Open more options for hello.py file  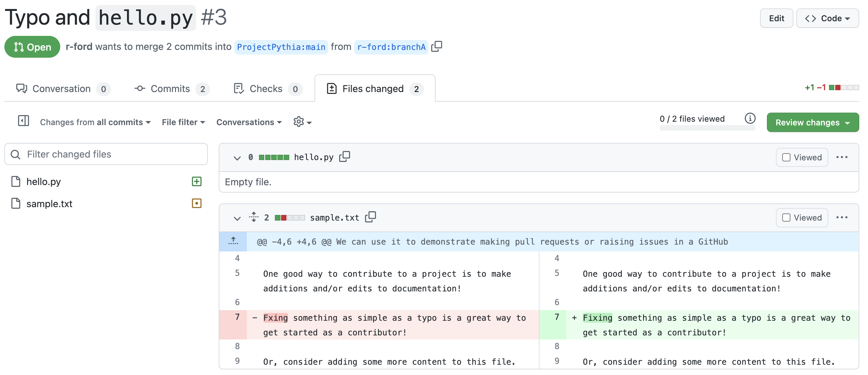click(841, 157)
